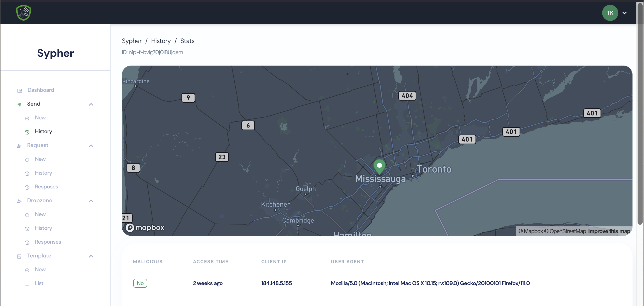Click the clock icon for Send History
The image size is (644, 306).
point(27,132)
